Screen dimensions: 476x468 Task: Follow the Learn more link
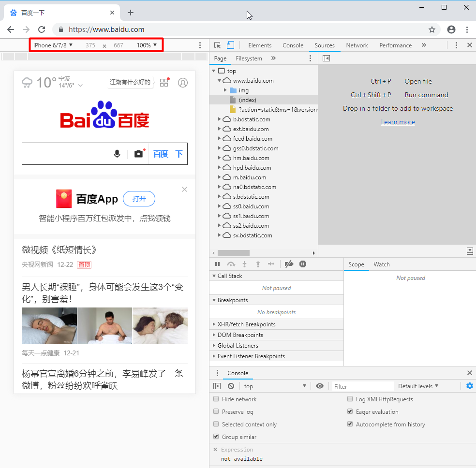coord(398,122)
